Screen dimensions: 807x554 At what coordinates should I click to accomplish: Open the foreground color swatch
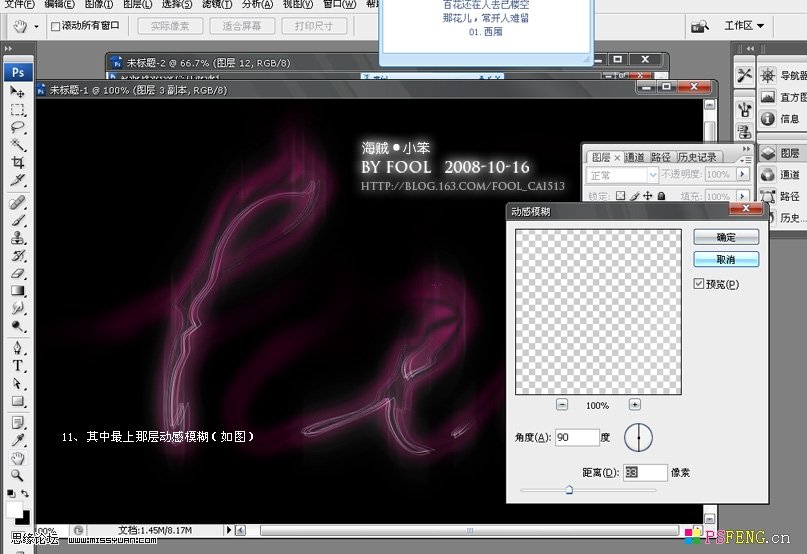point(13,509)
